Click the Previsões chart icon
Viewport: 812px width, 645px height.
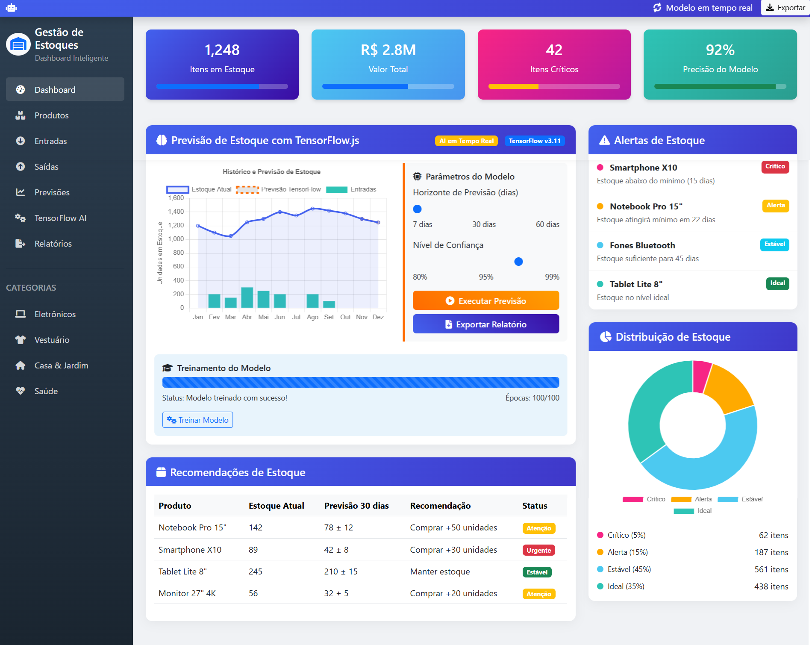click(20, 192)
